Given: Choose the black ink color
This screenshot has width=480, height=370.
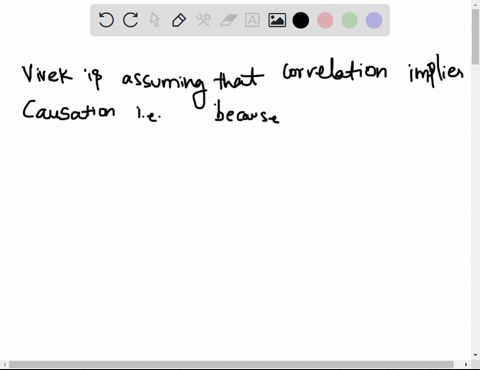Looking at the screenshot, I should tap(301, 20).
